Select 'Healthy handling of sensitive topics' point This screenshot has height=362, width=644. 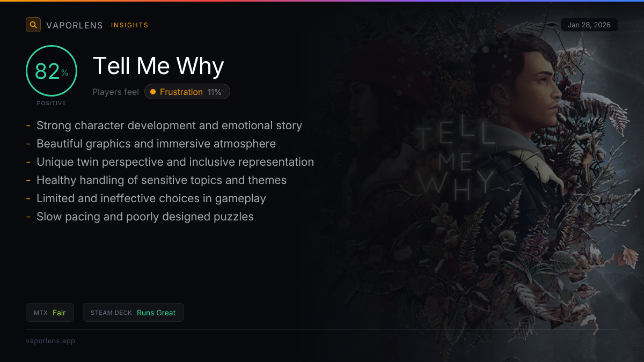[x=162, y=180]
